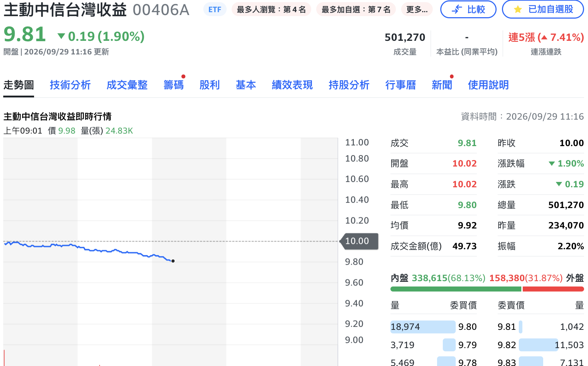Open the 行事曆 tab
The image size is (588, 366).
point(400,85)
